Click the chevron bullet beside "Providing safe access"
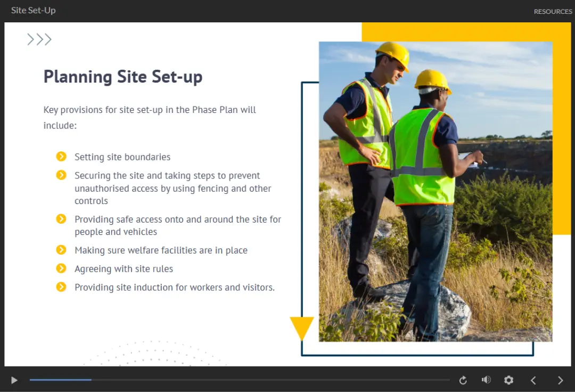The image size is (575, 392). (x=61, y=219)
